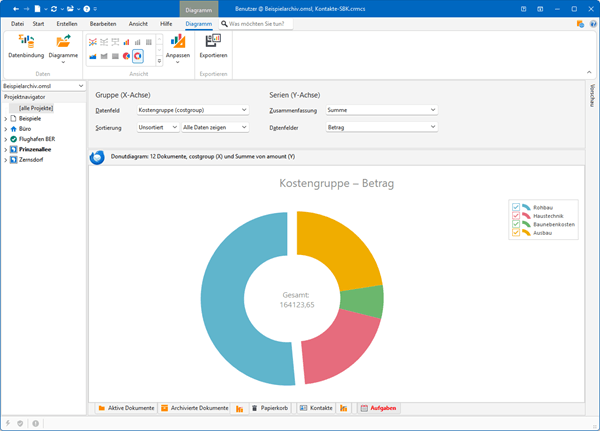Image resolution: width=600 pixels, height=431 pixels.
Task: Click the shield check status bar icon
Action: pyautogui.click(x=20, y=423)
